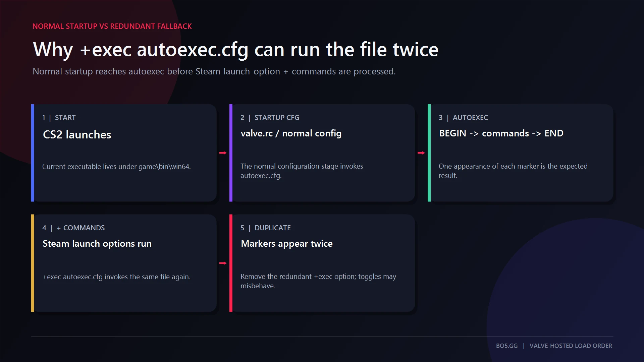Click the 'BO5.GG' footer text
The height and width of the screenshot is (362, 644).
[x=507, y=346]
